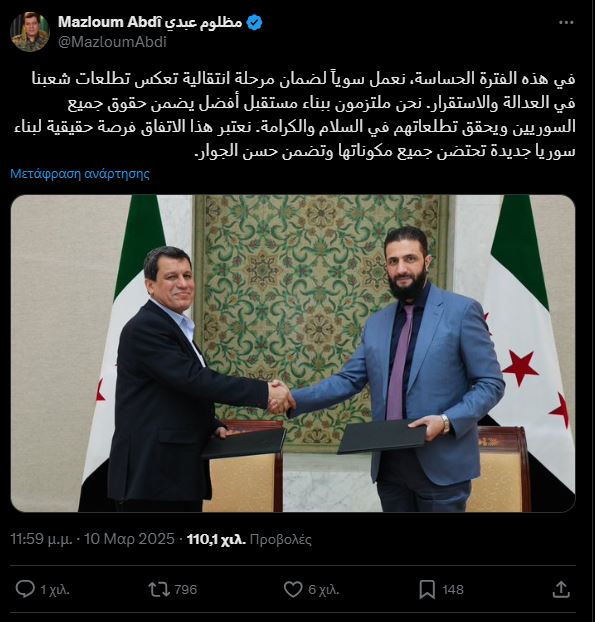Click the reply speech bubble icon
The image size is (595, 622).
click(25, 589)
